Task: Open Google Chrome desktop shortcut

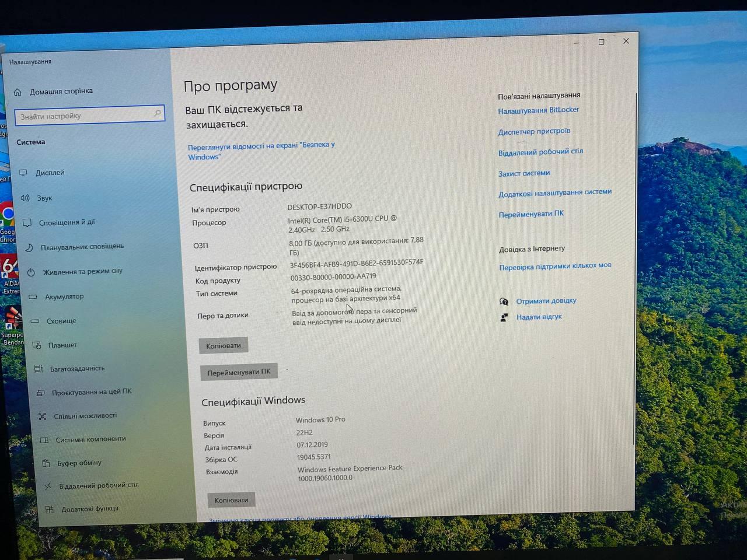Action: (x=7, y=223)
